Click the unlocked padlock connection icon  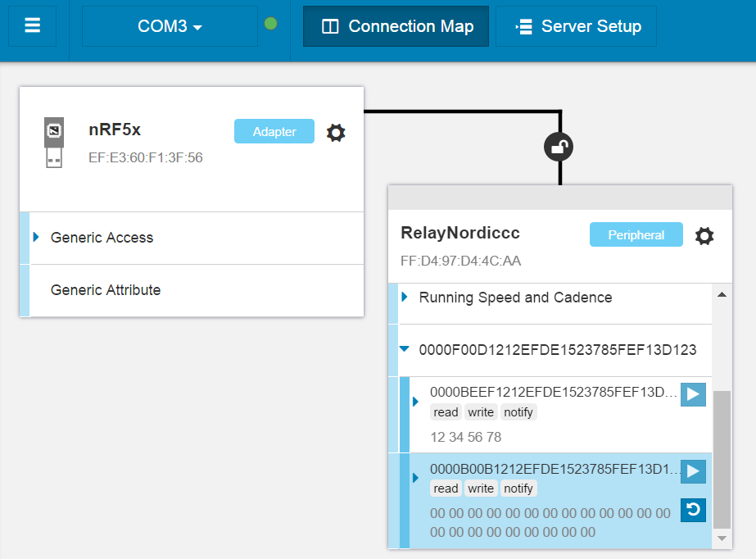(559, 147)
